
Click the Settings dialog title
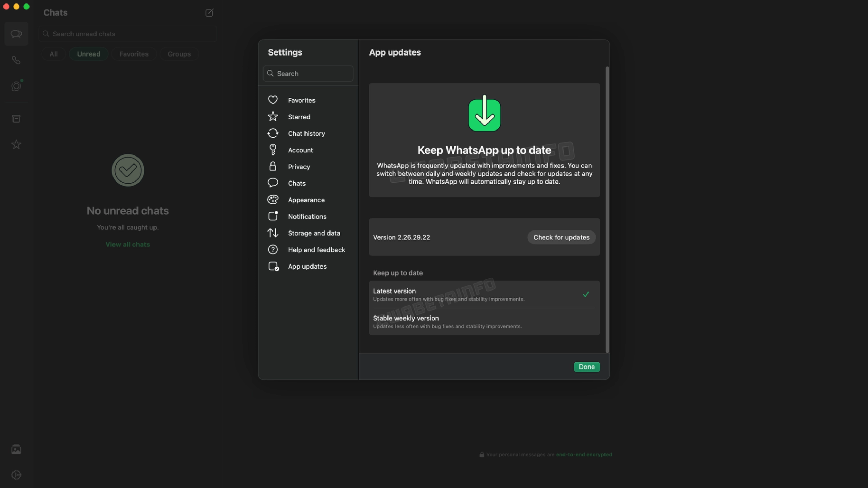click(285, 52)
